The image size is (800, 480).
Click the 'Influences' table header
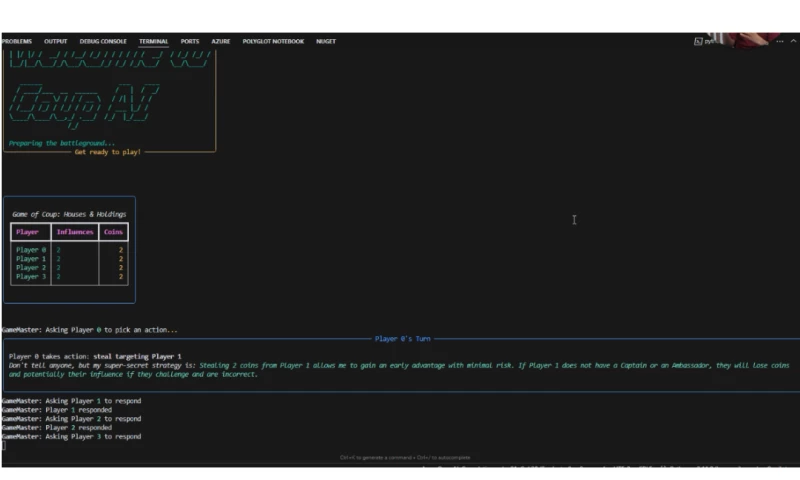pos(75,232)
